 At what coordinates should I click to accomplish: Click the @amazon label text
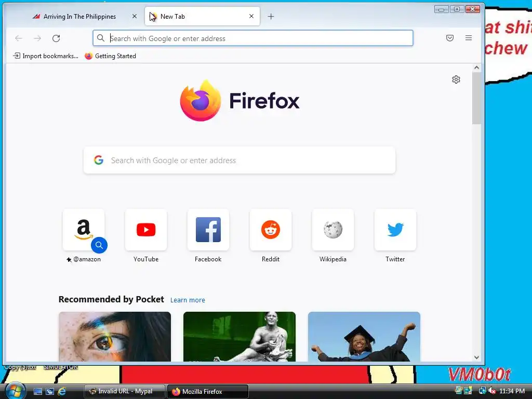[87, 259]
